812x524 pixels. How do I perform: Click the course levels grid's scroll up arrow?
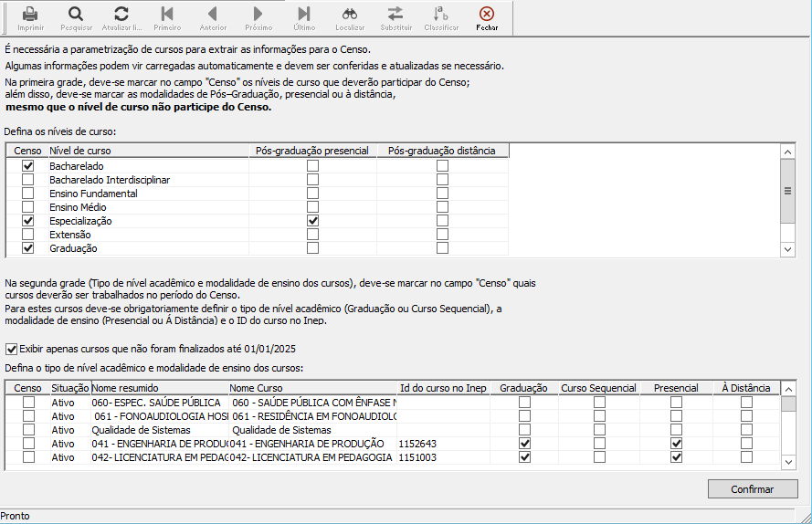click(x=787, y=152)
